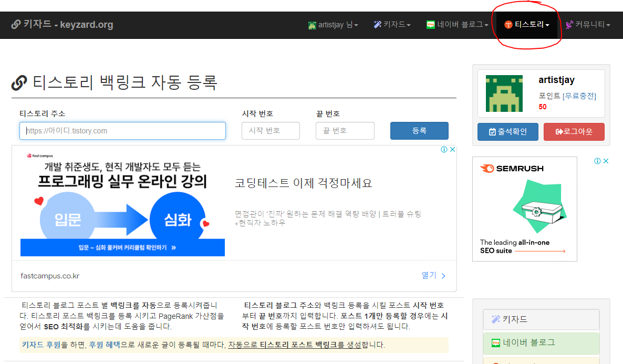Select 네이버 블로그 in the sidebar list

541,342
